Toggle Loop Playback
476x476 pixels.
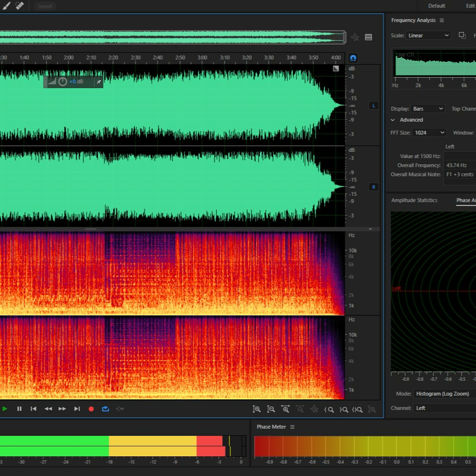click(x=106, y=409)
